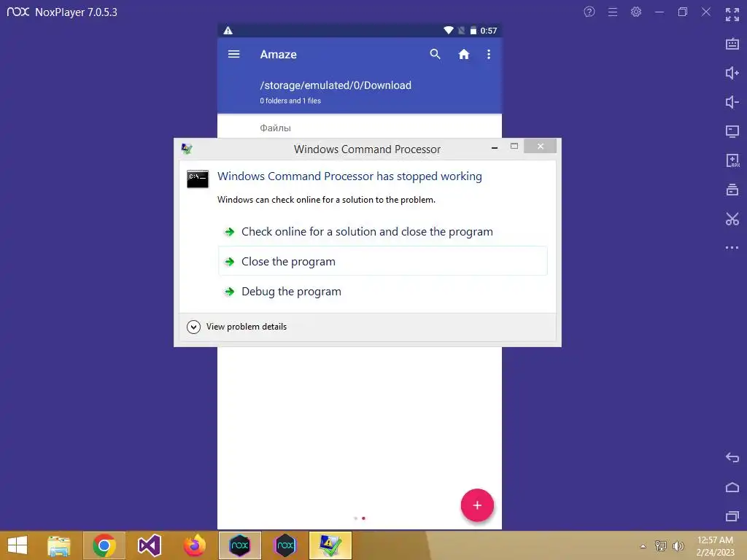The width and height of the screenshot is (747, 560).
Task: Open volume control in system tray
Action: pos(678,546)
